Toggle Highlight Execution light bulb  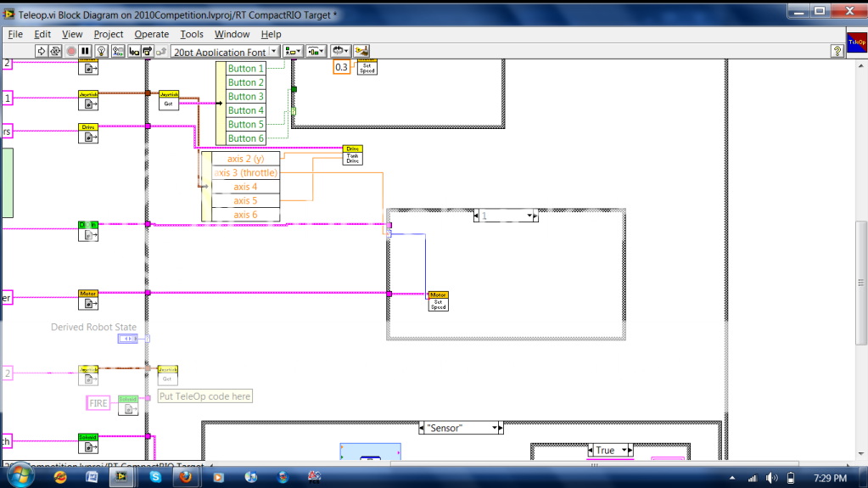click(100, 52)
